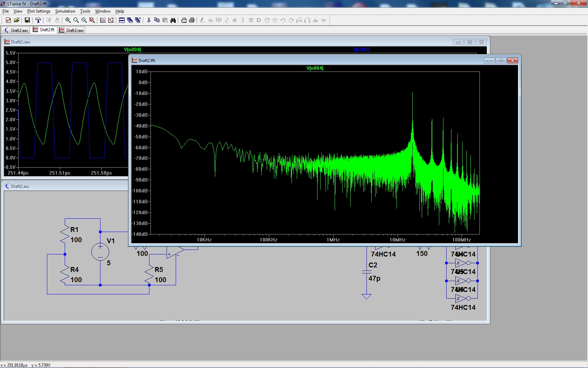Switch to the Draft2.raw tab

pos(72,30)
